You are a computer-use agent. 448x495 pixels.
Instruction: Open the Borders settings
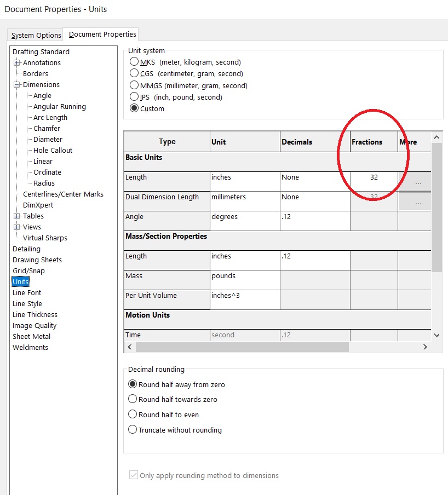click(36, 73)
